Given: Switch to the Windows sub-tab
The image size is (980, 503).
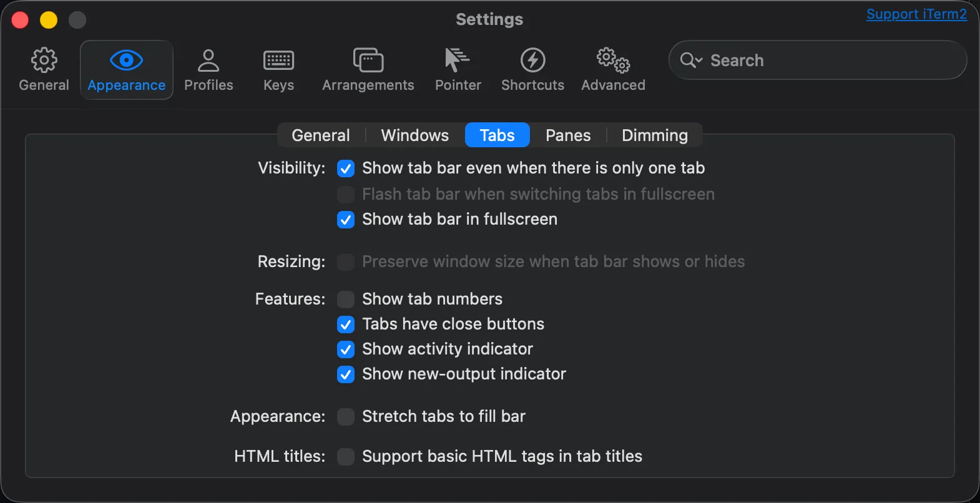Looking at the screenshot, I should [414, 135].
